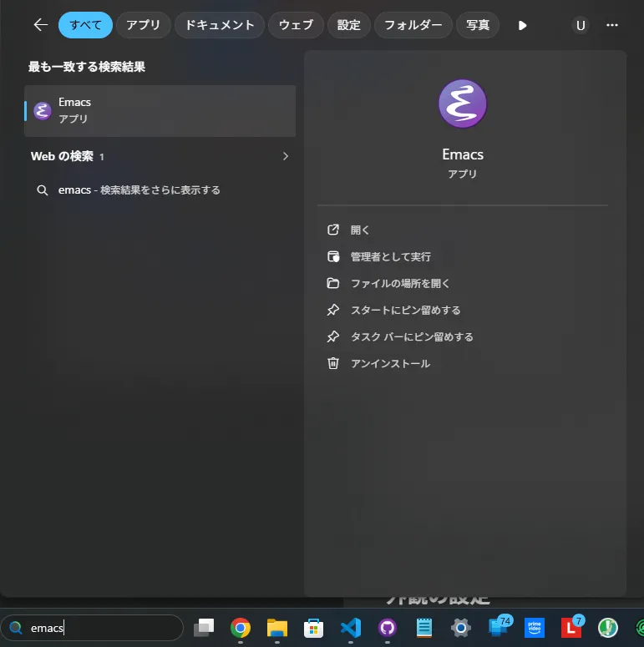Open Google Chrome from the taskbar
This screenshot has height=647, width=644.
coord(241,628)
